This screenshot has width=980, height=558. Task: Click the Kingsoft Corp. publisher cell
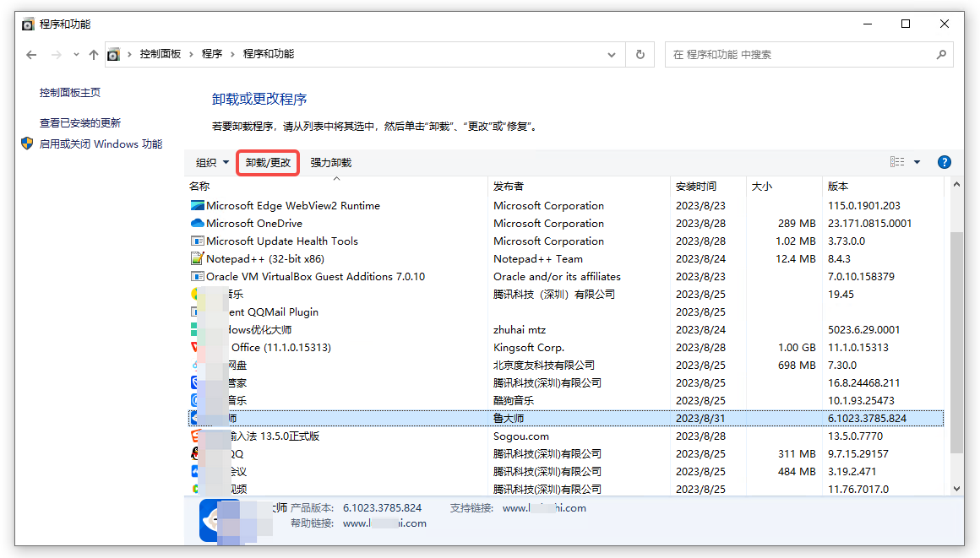pos(529,348)
